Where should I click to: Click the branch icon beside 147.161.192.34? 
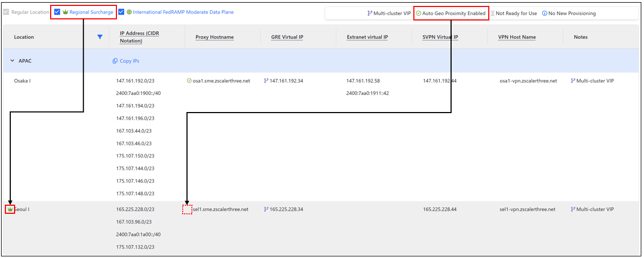pyautogui.click(x=266, y=81)
